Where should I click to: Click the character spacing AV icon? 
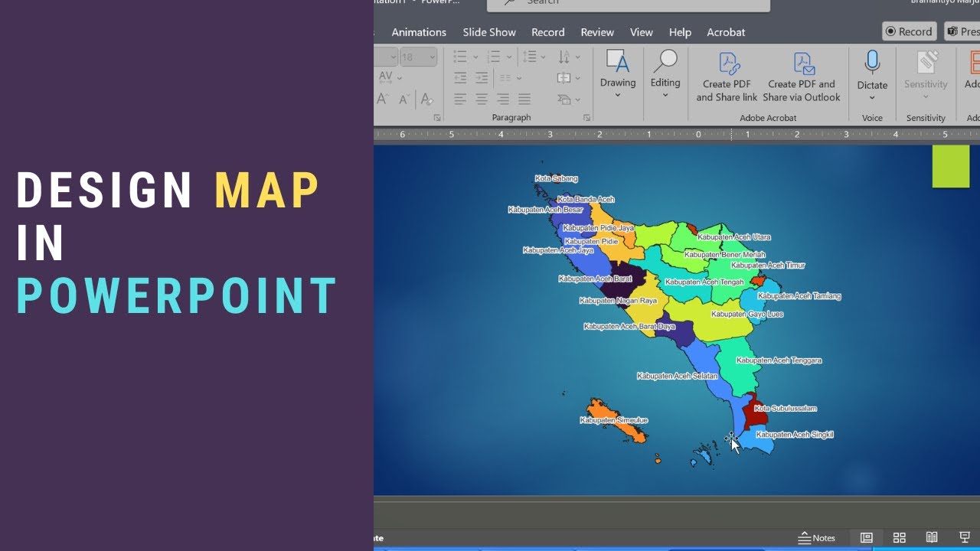[x=386, y=77]
